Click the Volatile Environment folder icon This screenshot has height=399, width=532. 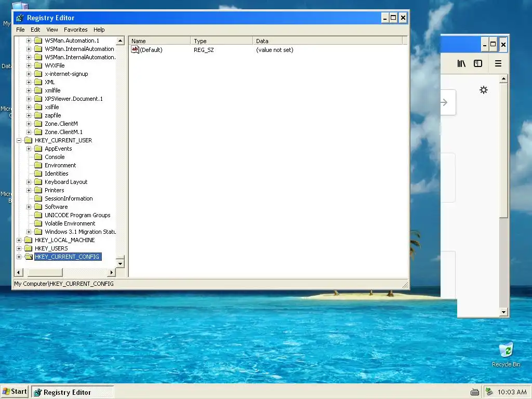pyautogui.click(x=38, y=223)
